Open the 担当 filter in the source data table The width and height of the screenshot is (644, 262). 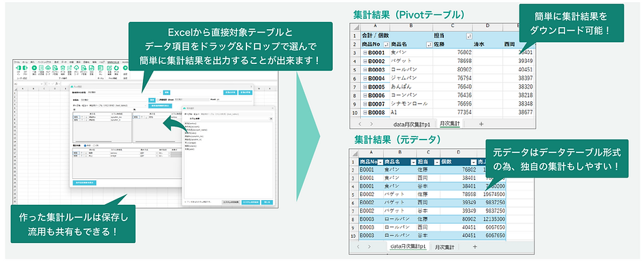coord(437,162)
